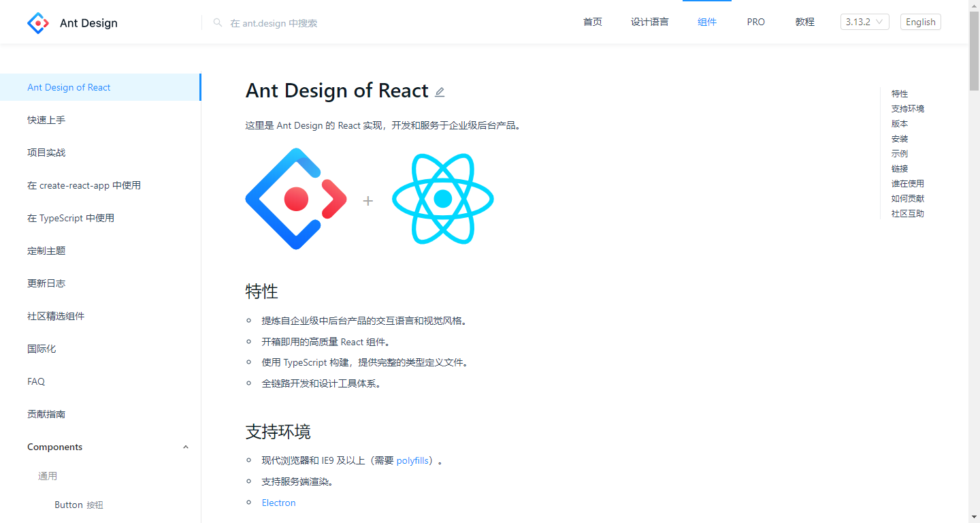
Task: Click the 支持环境 section heading
Action: click(x=278, y=432)
